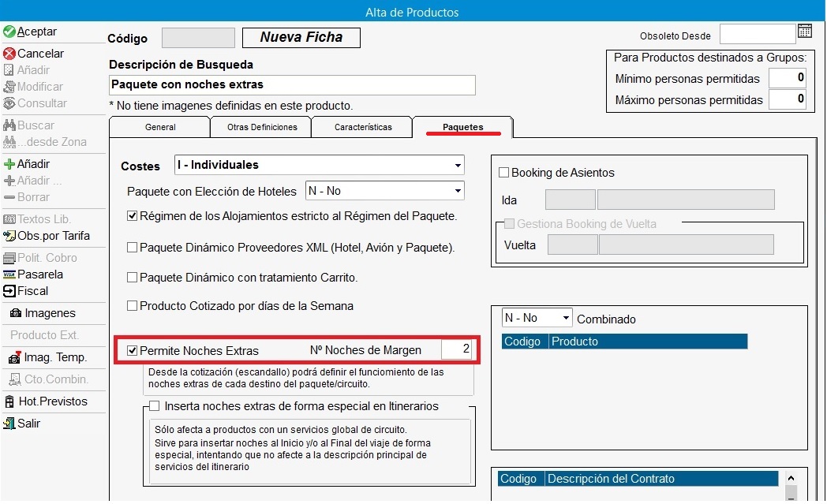Expand the Costes dropdown
The width and height of the screenshot is (827, 504).
pyautogui.click(x=458, y=166)
